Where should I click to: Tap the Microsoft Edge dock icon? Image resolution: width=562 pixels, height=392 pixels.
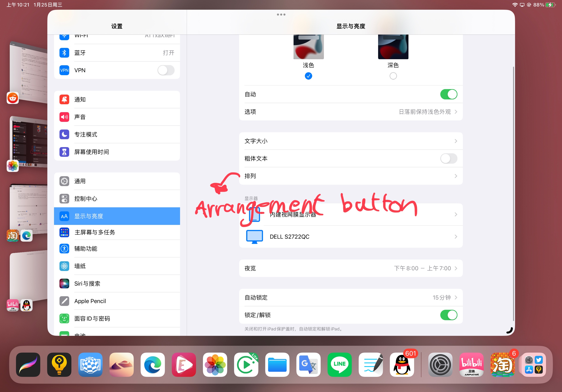pos(153,364)
